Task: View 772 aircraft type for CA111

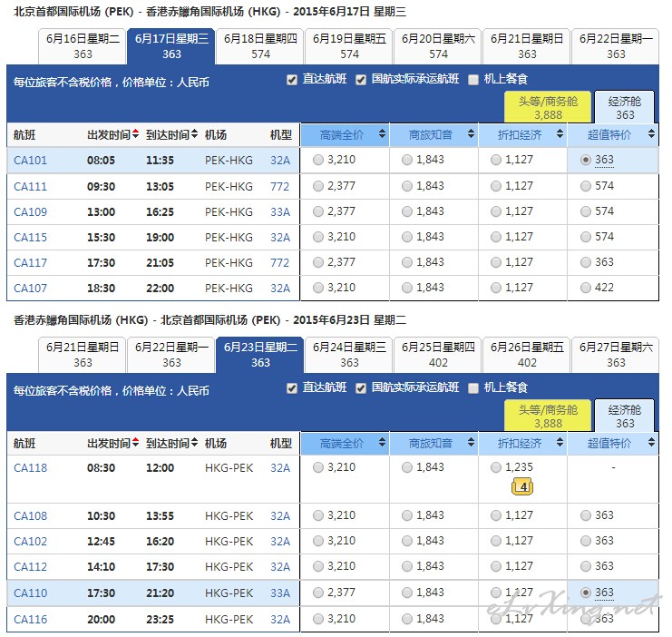Action: pos(280,187)
